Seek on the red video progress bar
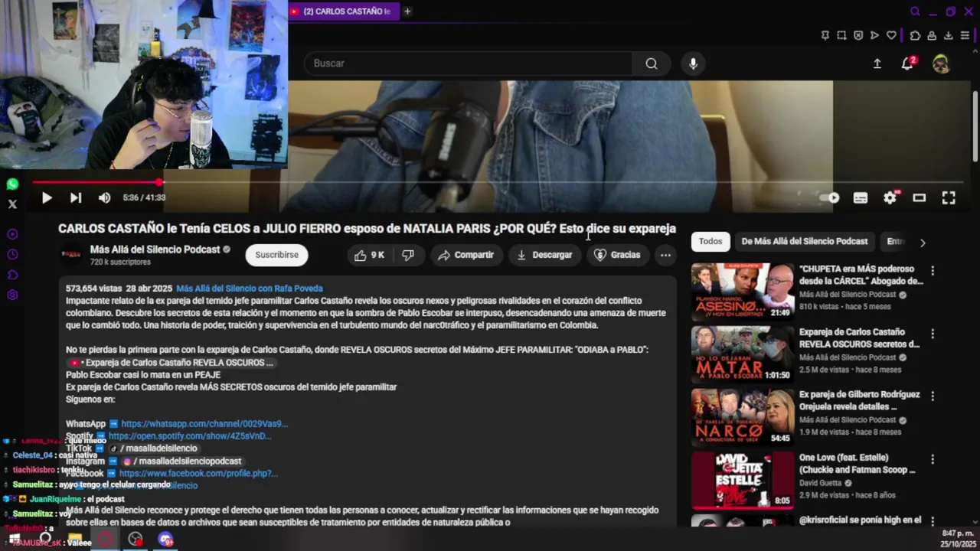Image resolution: width=980 pixels, height=551 pixels. tap(496, 182)
